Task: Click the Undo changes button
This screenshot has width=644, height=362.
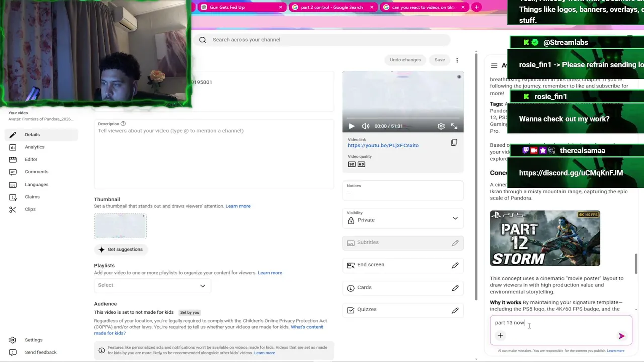Action: tap(405, 60)
